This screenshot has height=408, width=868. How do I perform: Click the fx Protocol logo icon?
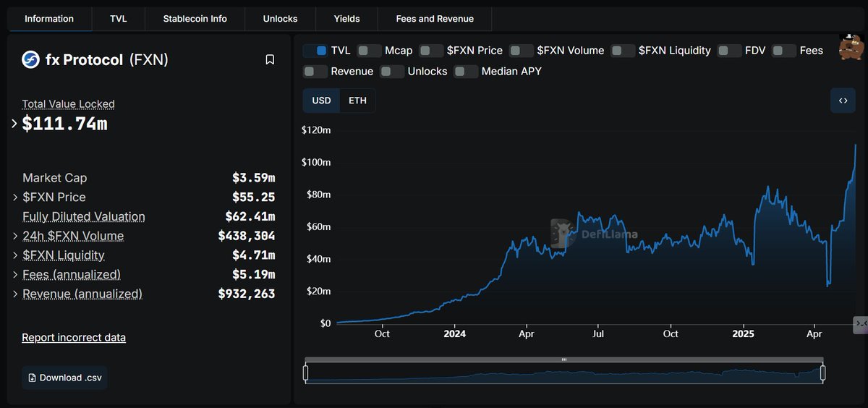(30, 59)
